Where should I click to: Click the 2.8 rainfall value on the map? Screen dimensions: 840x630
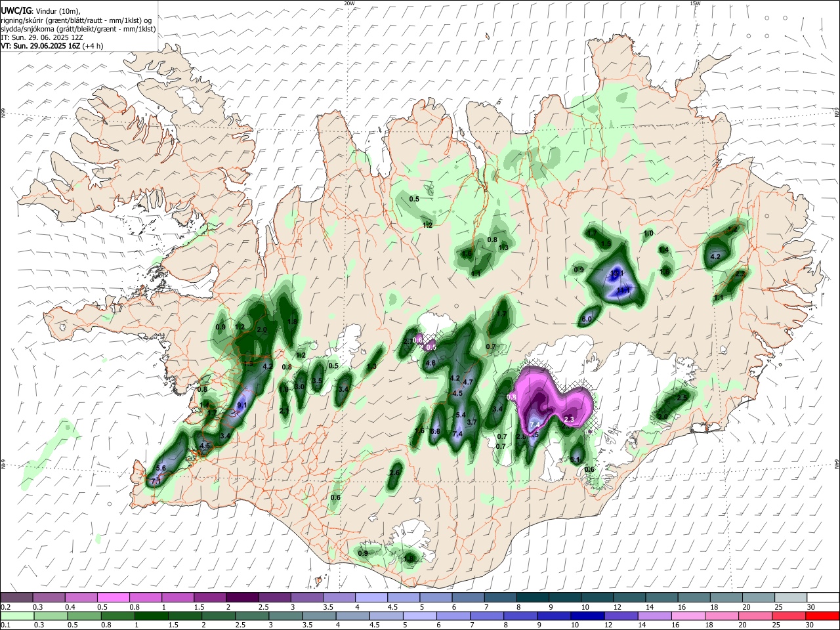[x=521, y=437]
